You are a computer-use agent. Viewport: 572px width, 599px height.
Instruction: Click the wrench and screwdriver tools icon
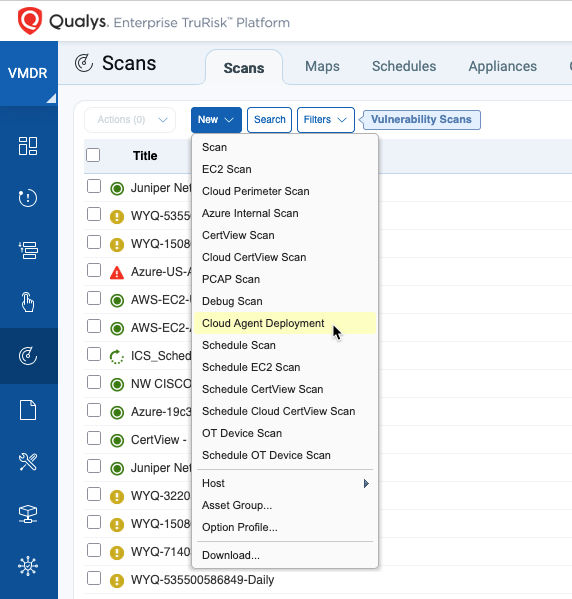(x=28, y=461)
